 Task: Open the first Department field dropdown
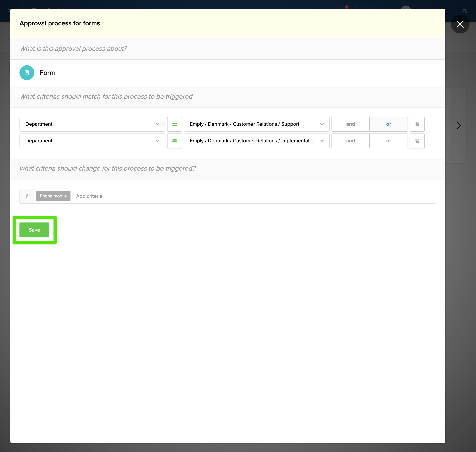click(92, 124)
